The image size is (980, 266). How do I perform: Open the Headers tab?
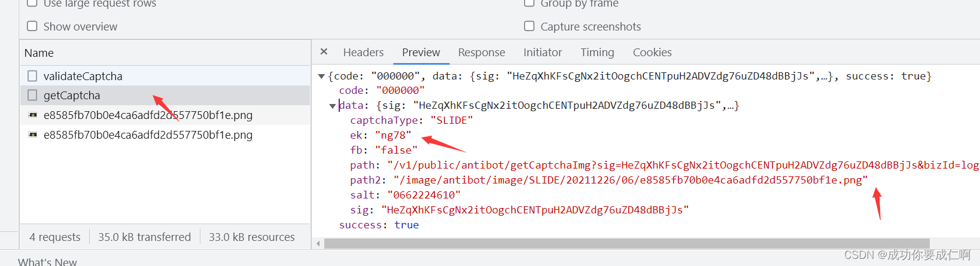(363, 53)
